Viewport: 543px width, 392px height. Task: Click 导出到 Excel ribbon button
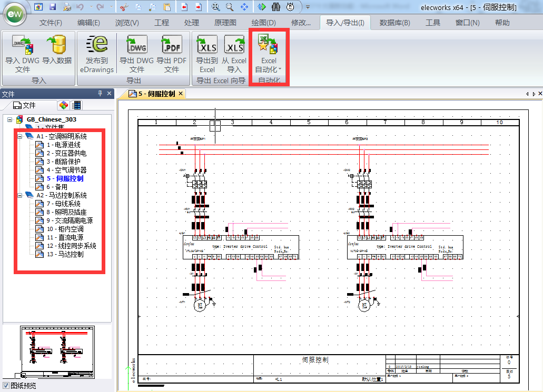coord(207,54)
